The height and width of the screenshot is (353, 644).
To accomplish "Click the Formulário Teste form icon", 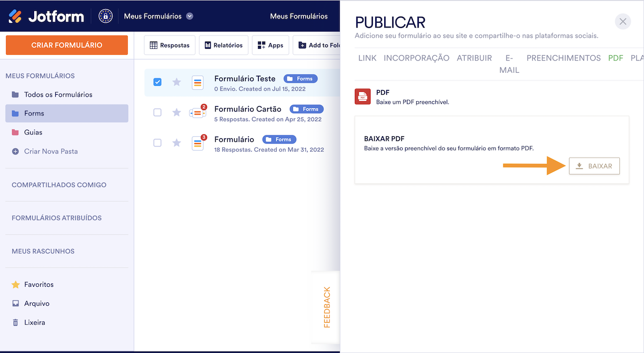I will [x=198, y=82].
